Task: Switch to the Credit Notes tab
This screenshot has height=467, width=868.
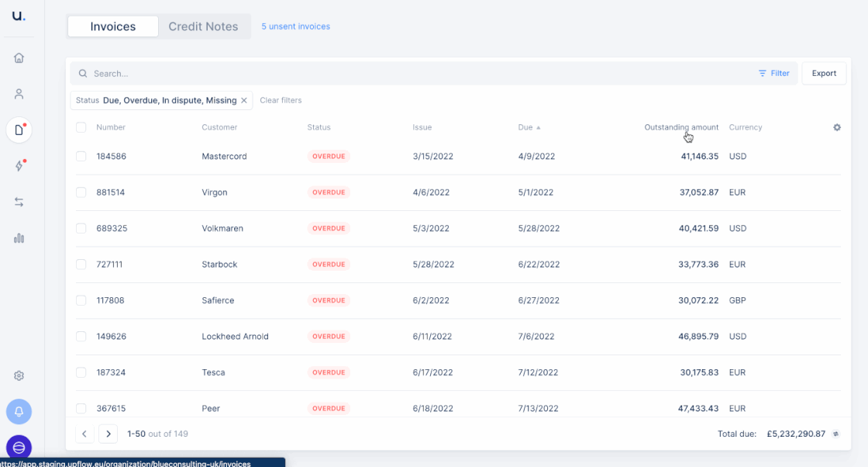Action: click(203, 26)
